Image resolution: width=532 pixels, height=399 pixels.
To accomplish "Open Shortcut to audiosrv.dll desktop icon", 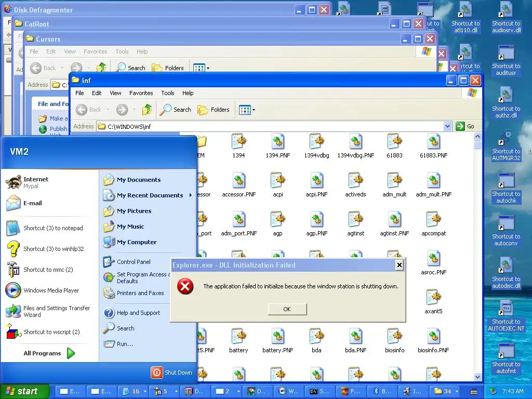I will [x=506, y=17].
